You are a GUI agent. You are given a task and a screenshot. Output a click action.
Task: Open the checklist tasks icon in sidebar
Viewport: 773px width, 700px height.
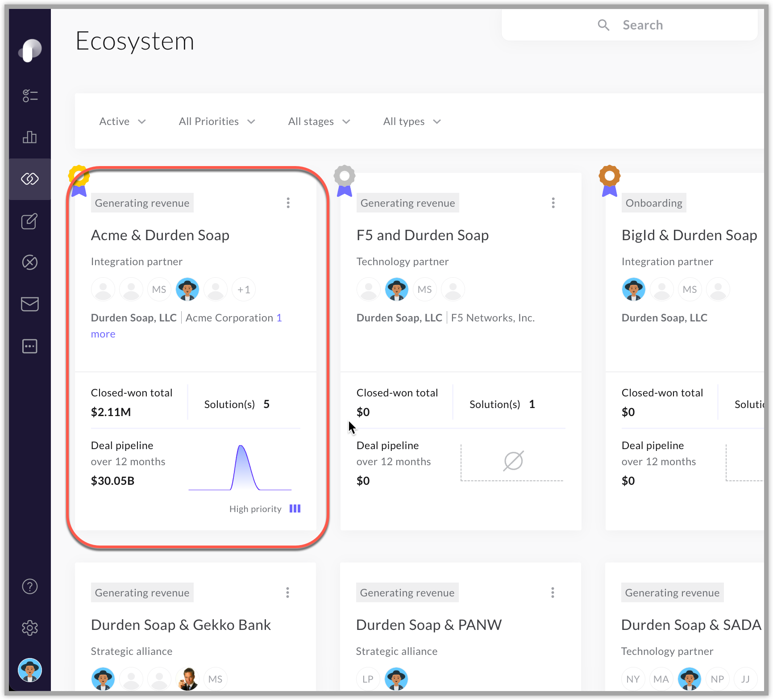point(30,96)
